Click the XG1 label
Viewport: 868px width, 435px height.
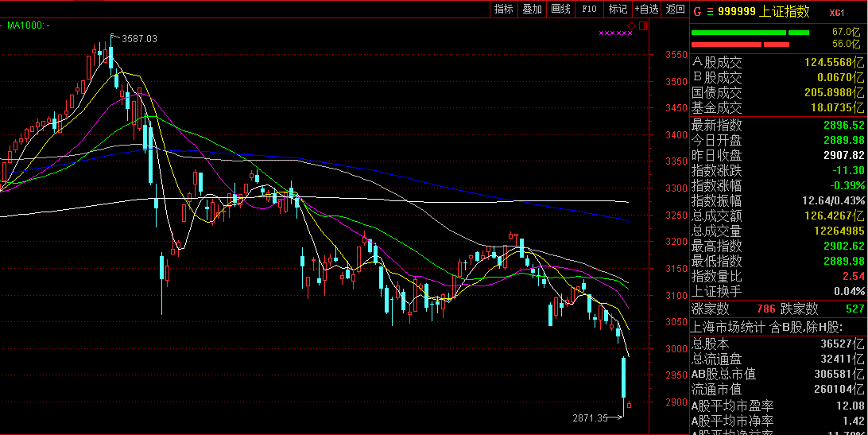(x=837, y=13)
